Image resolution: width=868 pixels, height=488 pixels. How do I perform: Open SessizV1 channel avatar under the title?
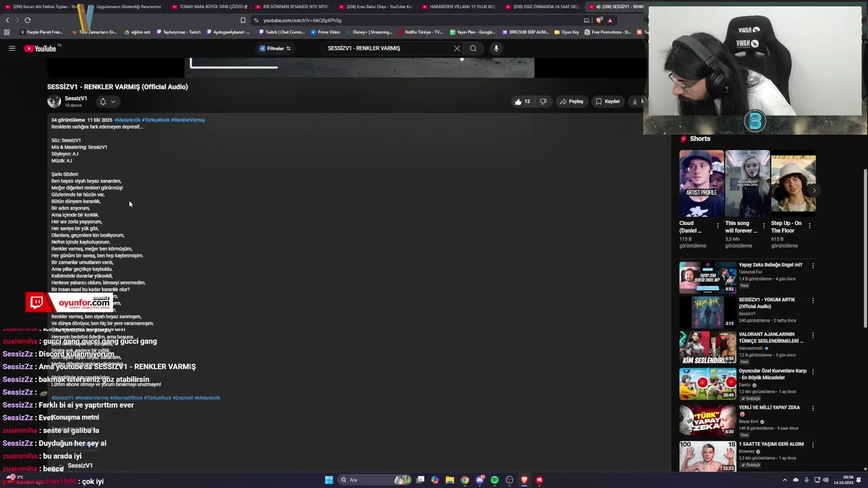[54, 102]
